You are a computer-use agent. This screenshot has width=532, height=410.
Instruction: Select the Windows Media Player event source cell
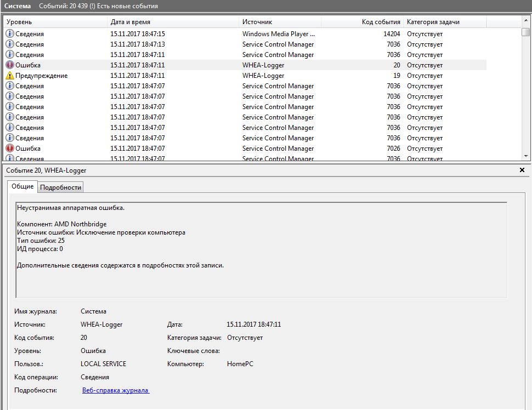coord(279,34)
